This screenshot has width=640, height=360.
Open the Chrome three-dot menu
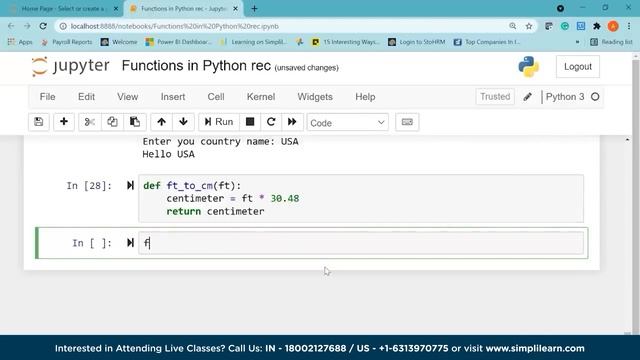tap(629, 26)
